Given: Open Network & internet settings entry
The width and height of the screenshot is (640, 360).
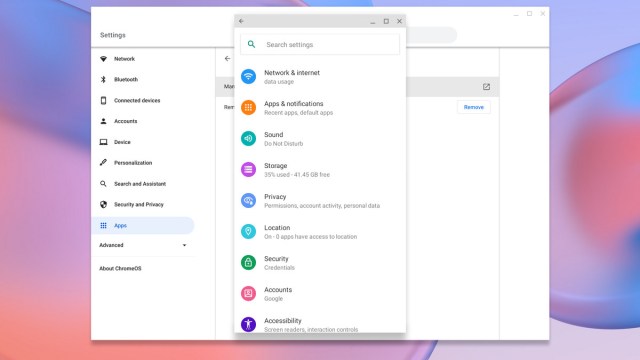Looking at the screenshot, I should 320,77.
